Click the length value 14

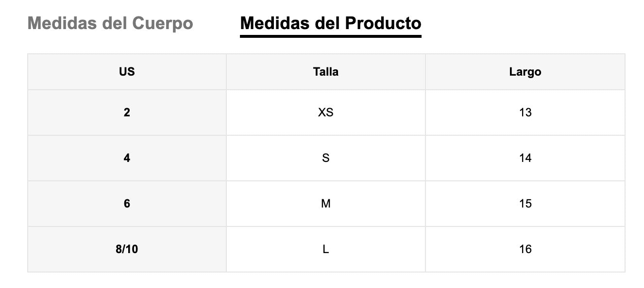(x=525, y=158)
